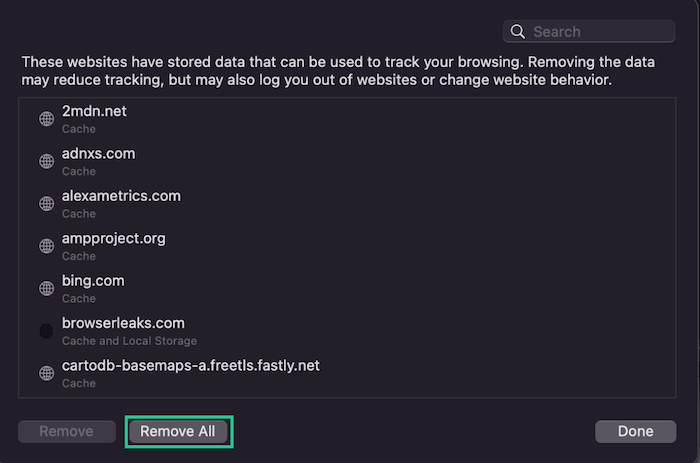Click the globe icon beside cartodb-basemaps-a.freetls.fastly.net
Image resolution: width=700 pixels, height=463 pixels.
click(x=46, y=373)
